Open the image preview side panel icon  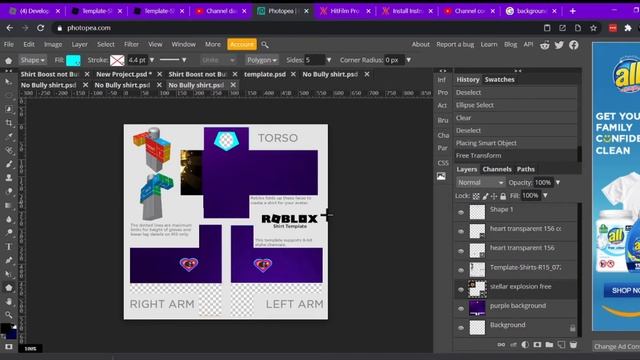click(x=441, y=176)
